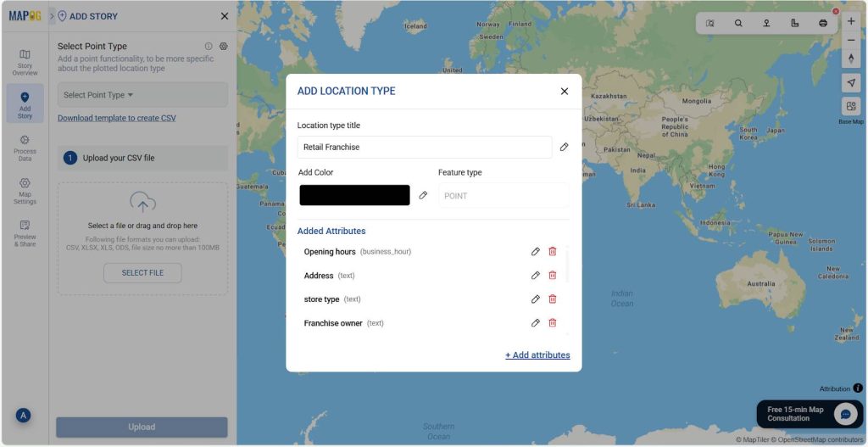Select Add Story in the sidebar
Viewport: 868px width, 447px height.
(x=25, y=104)
